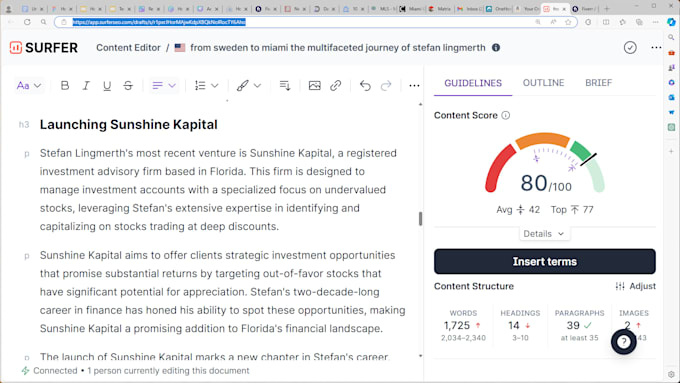The width and height of the screenshot is (680, 383).
Task: Open the Content Editor breadcrumb link
Action: pos(128,48)
